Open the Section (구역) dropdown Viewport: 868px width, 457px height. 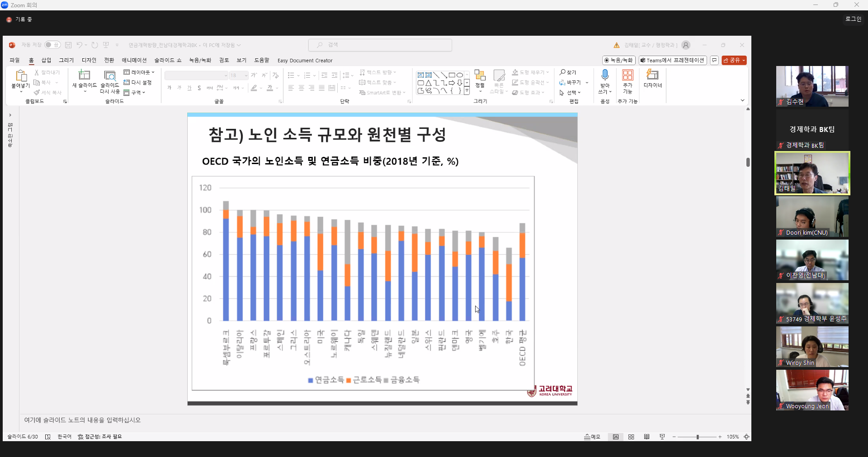point(135,93)
